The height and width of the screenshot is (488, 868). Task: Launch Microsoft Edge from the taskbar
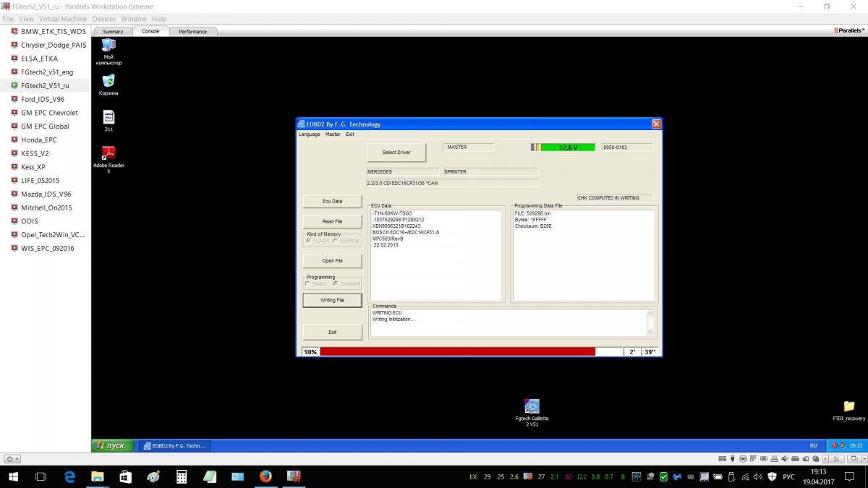click(x=69, y=476)
